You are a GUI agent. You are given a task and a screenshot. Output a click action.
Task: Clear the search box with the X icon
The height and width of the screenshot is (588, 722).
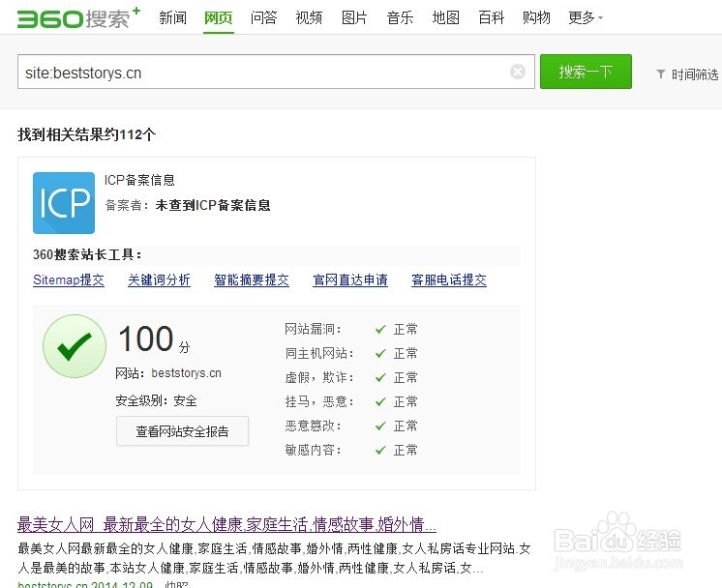518,72
